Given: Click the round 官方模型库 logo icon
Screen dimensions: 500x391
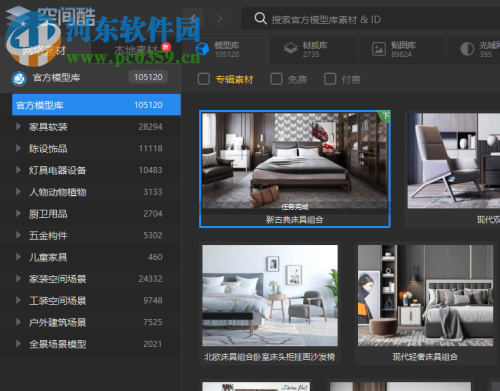Looking at the screenshot, I should pos(19,79).
